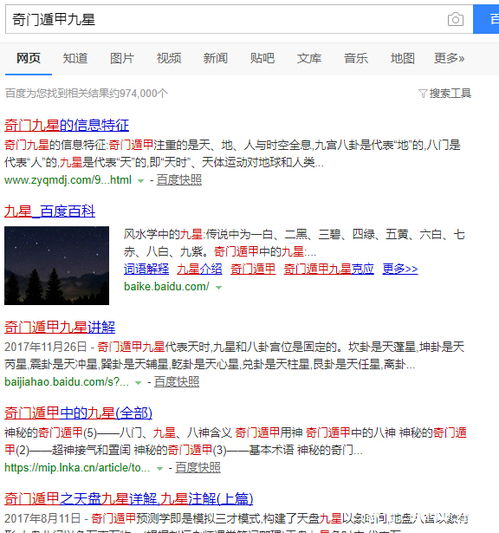This screenshot has height=533, width=499.
Task: Open the 九星介绍 sub-link
Action: pos(200,269)
